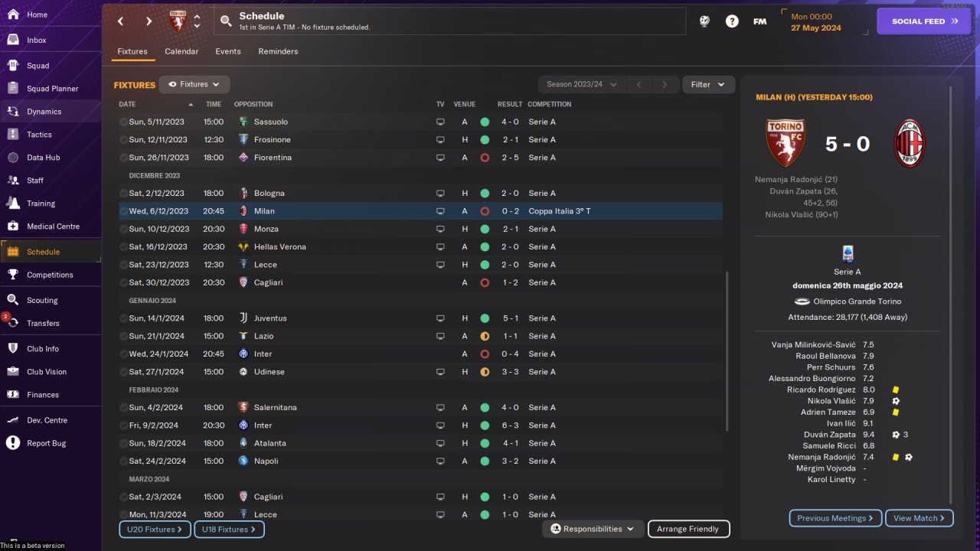
Task: Open the Responsibilities dropdown
Action: (x=593, y=529)
